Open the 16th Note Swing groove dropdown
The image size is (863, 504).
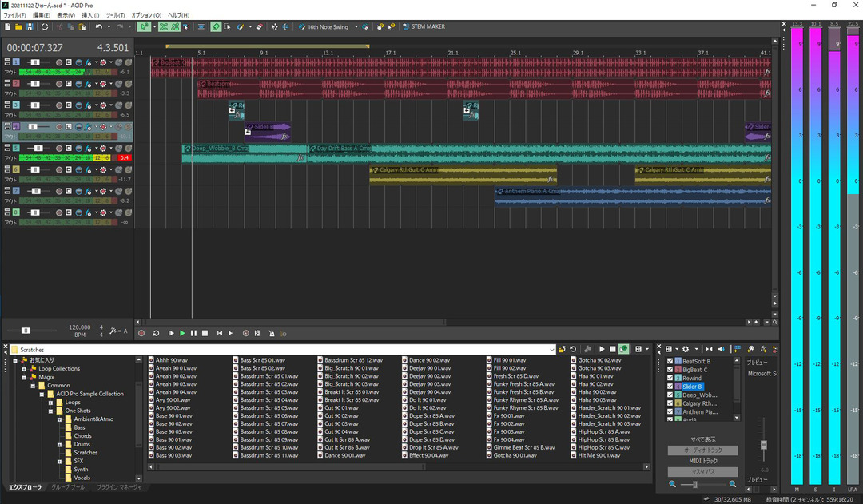356,26
